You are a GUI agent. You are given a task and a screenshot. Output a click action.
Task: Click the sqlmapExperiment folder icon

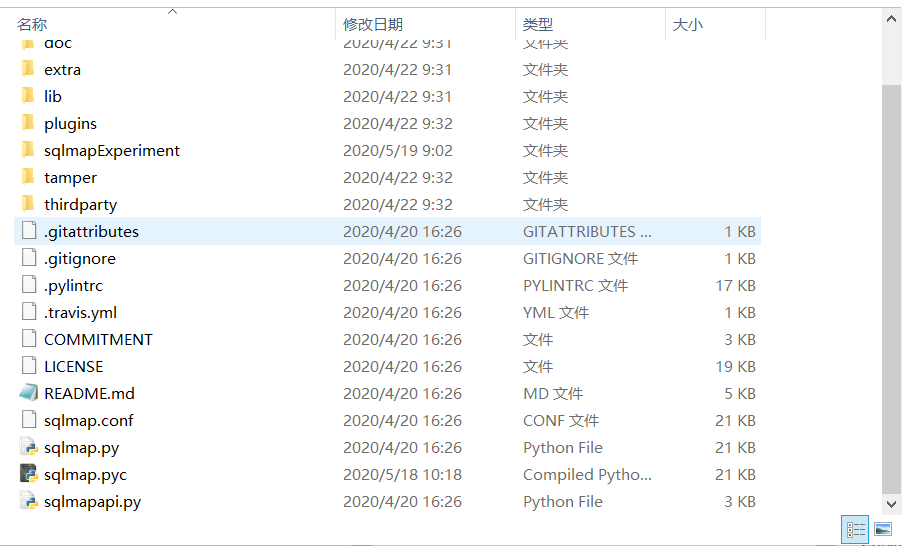click(28, 150)
